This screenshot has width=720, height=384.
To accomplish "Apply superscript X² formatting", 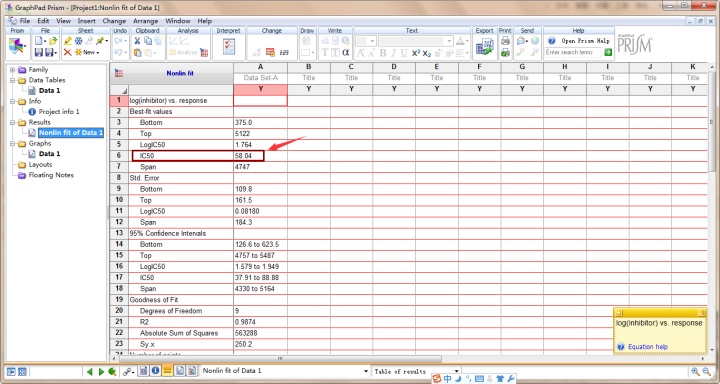I will [x=416, y=53].
